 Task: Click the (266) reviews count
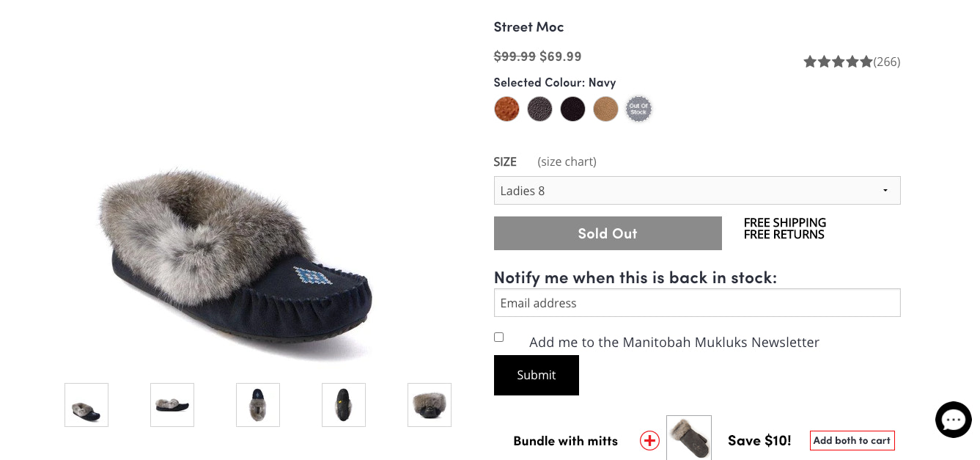point(888,62)
